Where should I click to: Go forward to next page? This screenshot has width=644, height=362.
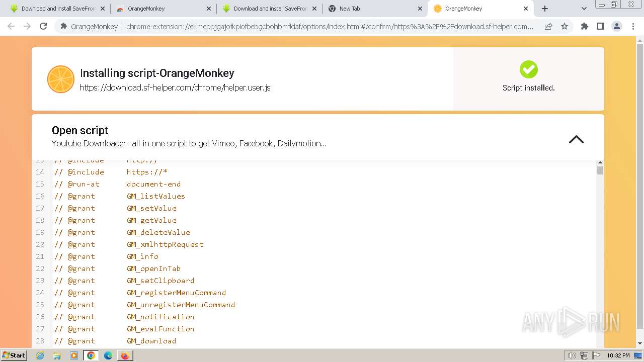[x=27, y=26]
